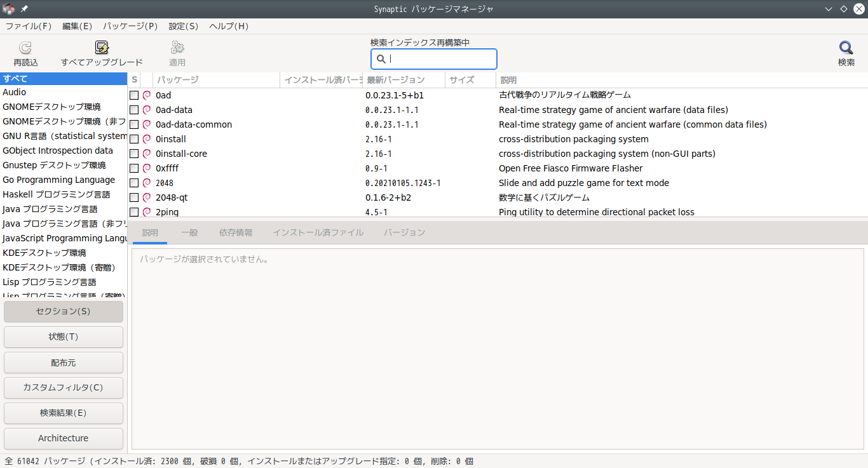Click the Debian icon beside 2048
Image resolution: width=868 pixels, height=468 pixels.
point(147,183)
